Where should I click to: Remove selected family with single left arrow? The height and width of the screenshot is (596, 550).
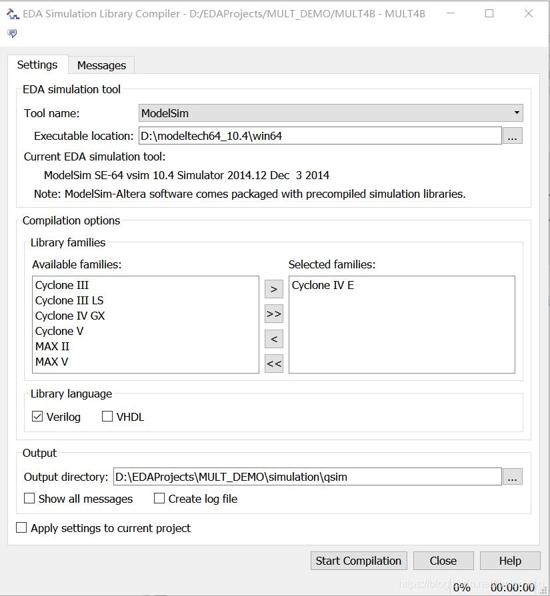(274, 339)
